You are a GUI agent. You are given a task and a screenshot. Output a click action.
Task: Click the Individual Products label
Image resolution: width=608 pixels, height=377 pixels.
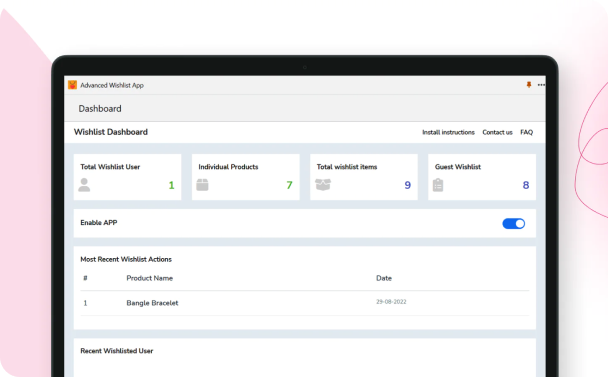(228, 167)
